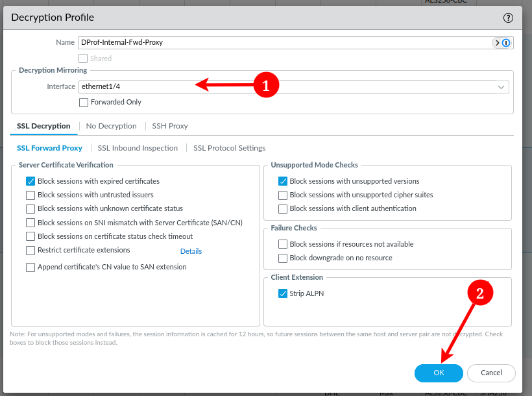Click the 1Password icon in Name field
Screen dimensions: 532x396
507,43
